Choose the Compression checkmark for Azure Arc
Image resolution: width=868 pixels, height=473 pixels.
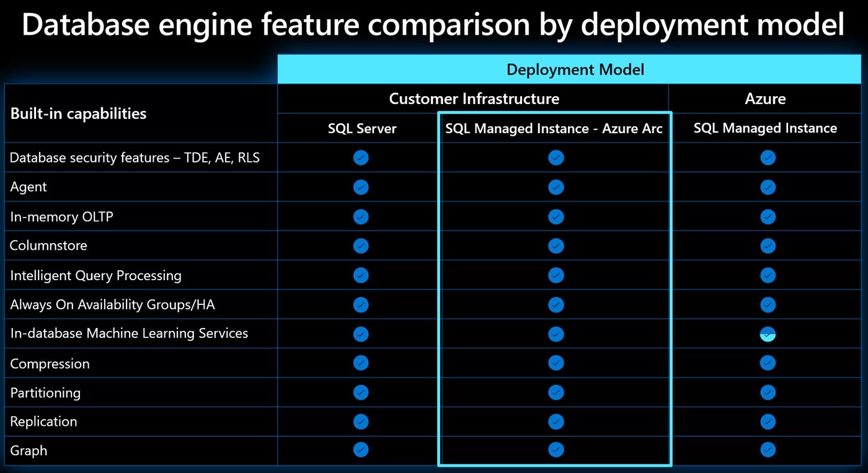[x=556, y=363]
